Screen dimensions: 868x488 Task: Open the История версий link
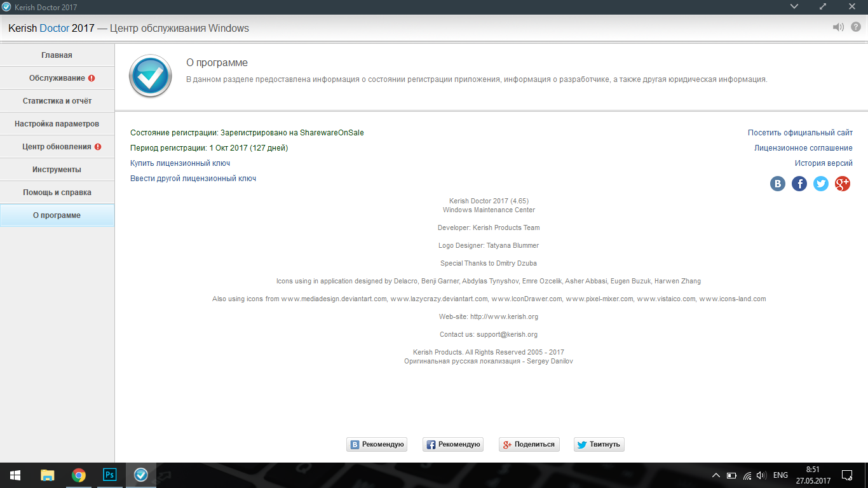tap(824, 163)
